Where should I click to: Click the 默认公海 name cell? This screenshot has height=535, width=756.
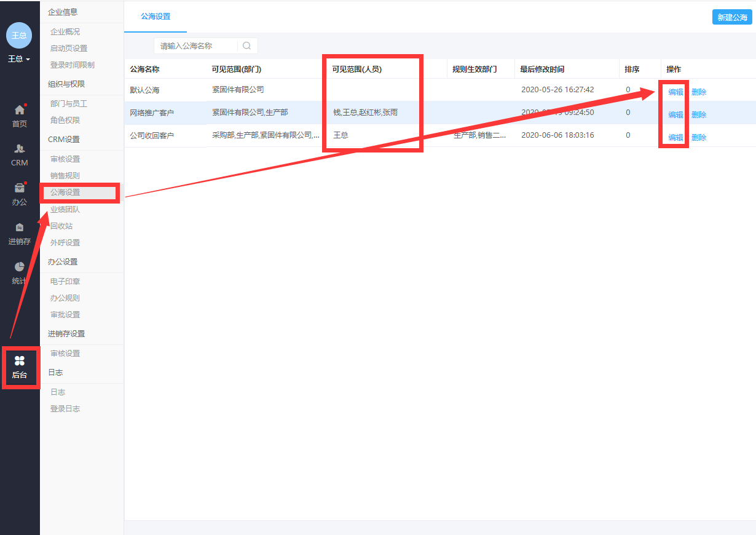(x=144, y=90)
